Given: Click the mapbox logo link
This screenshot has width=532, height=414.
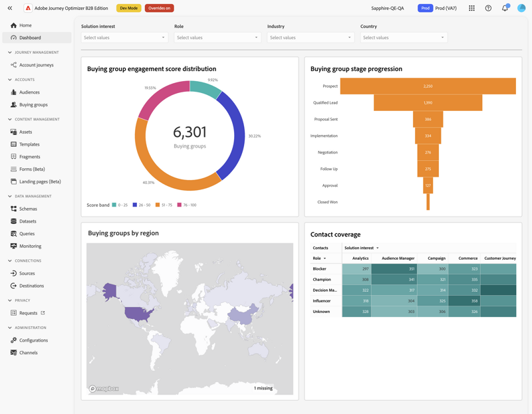Looking at the screenshot, I should (x=104, y=389).
